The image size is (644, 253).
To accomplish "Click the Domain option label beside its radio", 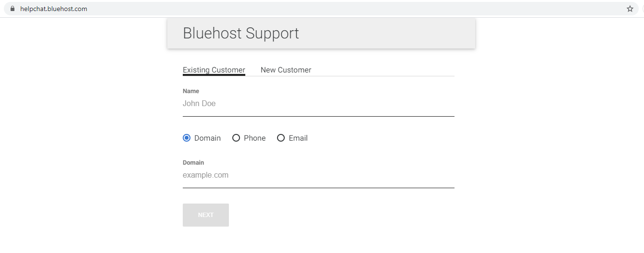I will [207, 138].
